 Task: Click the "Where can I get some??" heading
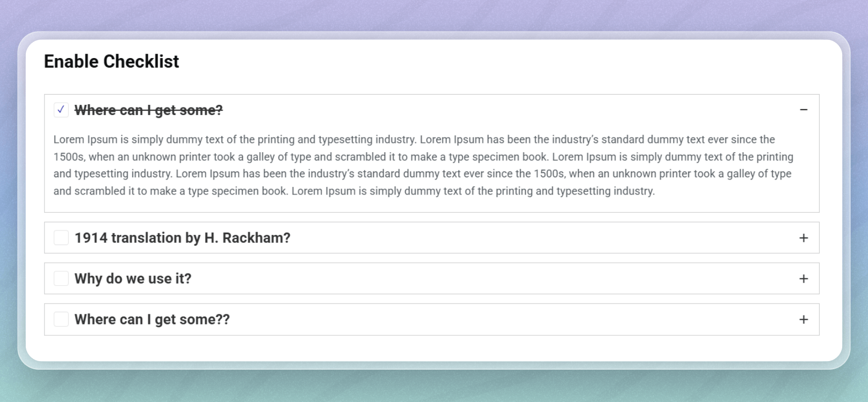[x=151, y=319]
